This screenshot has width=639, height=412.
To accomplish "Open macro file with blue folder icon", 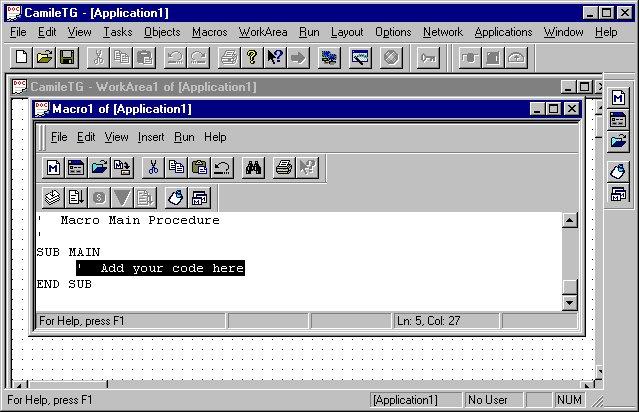I will pos(99,167).
